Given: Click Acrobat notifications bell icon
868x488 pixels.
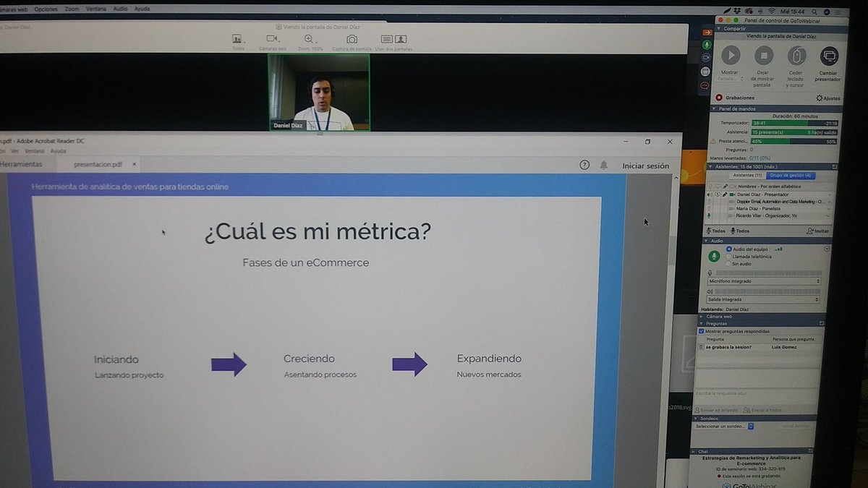Looking at the screenshot, I should [x=603, y=165].
